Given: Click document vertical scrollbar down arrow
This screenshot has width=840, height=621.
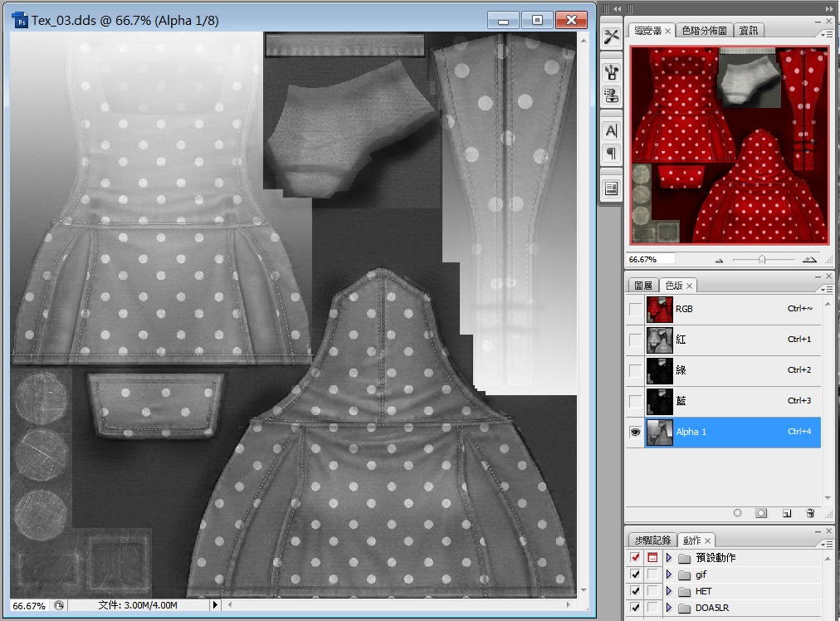Looking at the screenshot, I should 584,590.
